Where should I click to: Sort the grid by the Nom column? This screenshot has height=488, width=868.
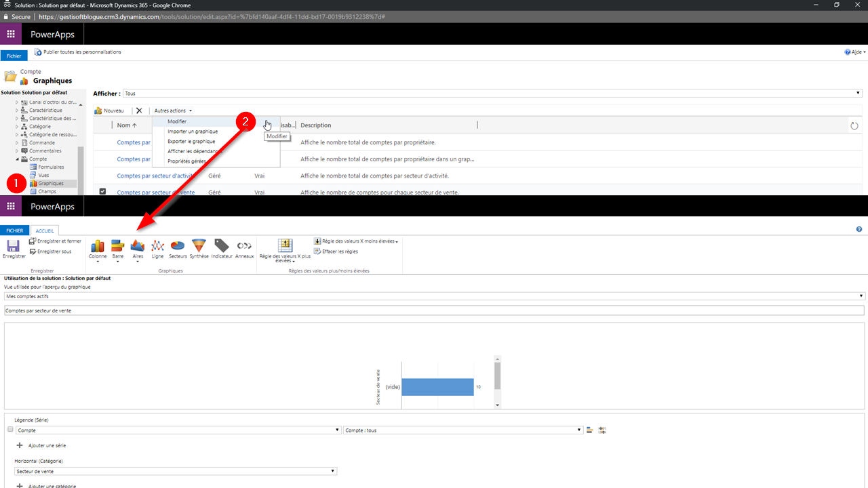click(127, 125)
